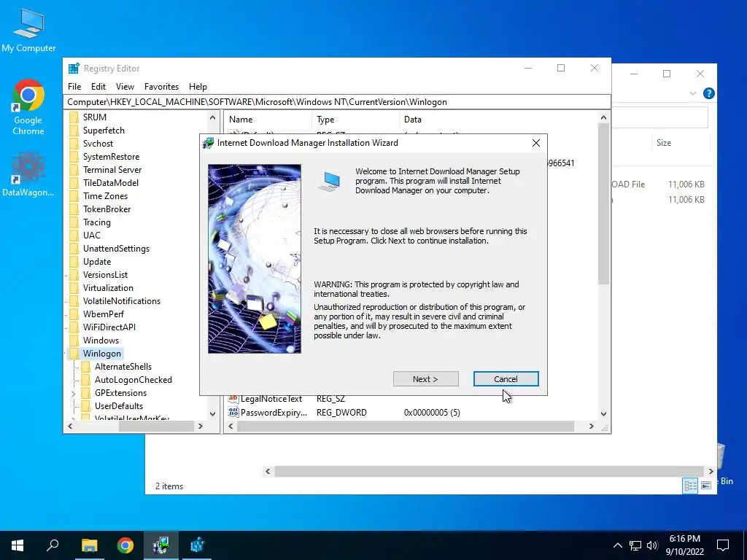Viewport: 747px width, 560px height.
Task: Click the Winlogon folder icon
Action: click(74, 354)
